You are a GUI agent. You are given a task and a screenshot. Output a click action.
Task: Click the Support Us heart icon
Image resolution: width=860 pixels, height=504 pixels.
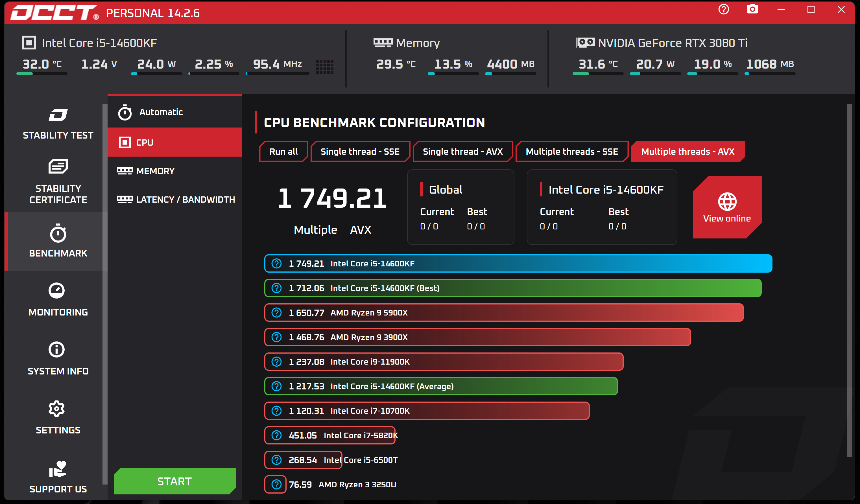(x=58, y=469)
